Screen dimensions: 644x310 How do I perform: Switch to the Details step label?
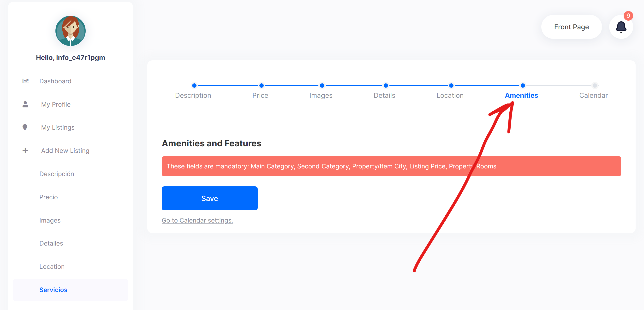384,95
